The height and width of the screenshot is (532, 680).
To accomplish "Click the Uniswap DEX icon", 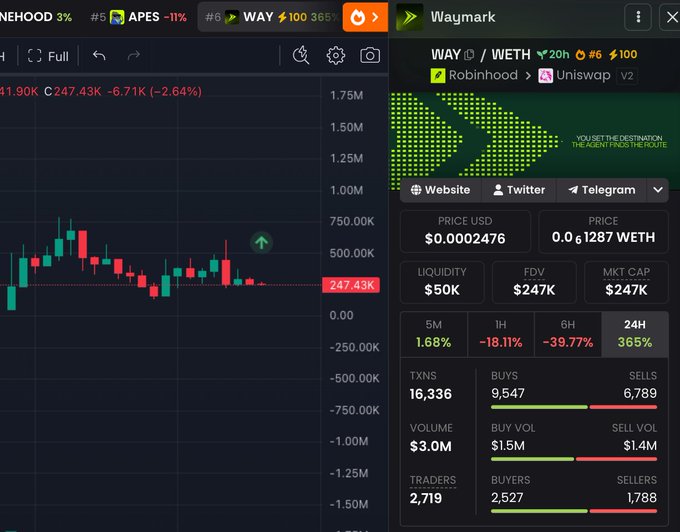I will click(545, 75).
